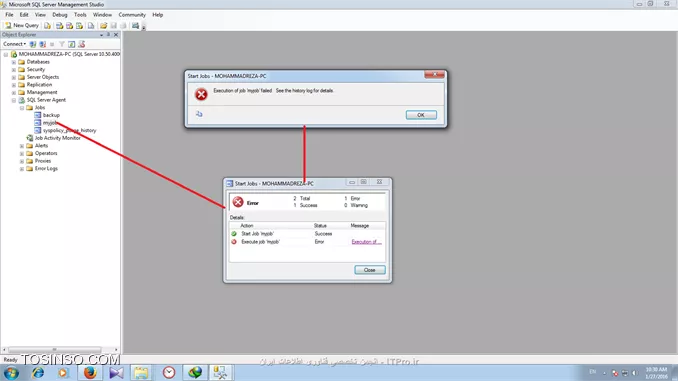678x381 pixels.
Task: Open Firefox from the taskbar
Action: click(x=90, y=373)
